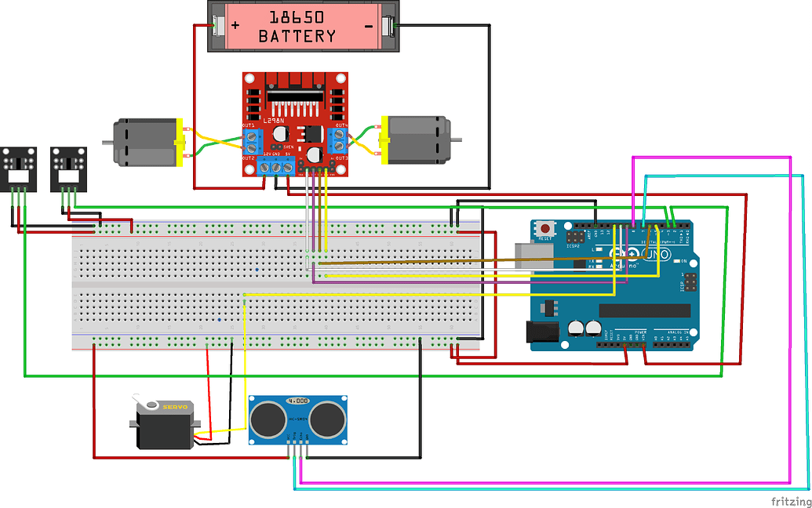Click the ATmega chip socket on the Arduino
The width and height of the screenshot is (812, 508).
tap(645, 310)
